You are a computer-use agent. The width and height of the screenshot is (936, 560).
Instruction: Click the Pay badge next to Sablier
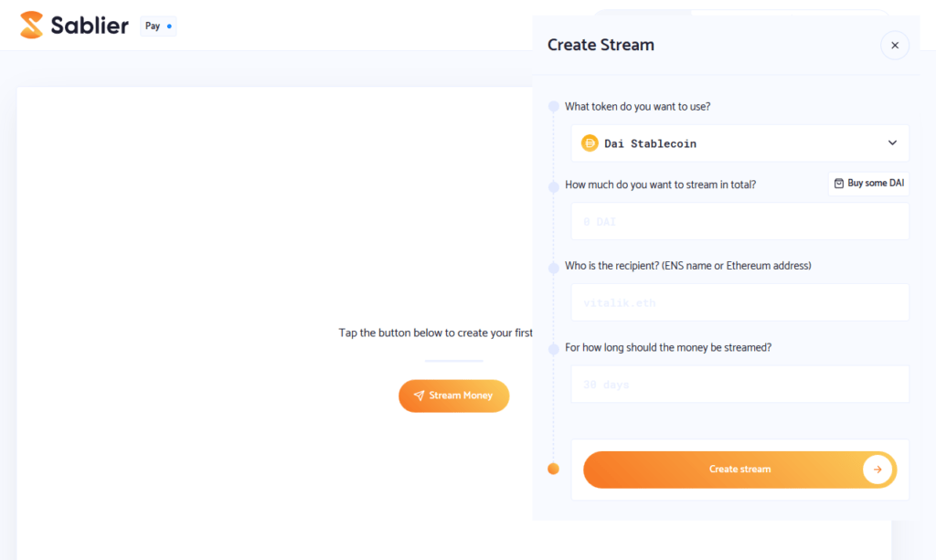point(158,26)
